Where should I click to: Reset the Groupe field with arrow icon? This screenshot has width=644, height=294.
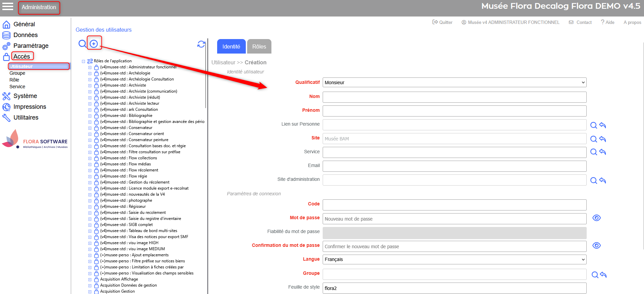coord(604,275)
